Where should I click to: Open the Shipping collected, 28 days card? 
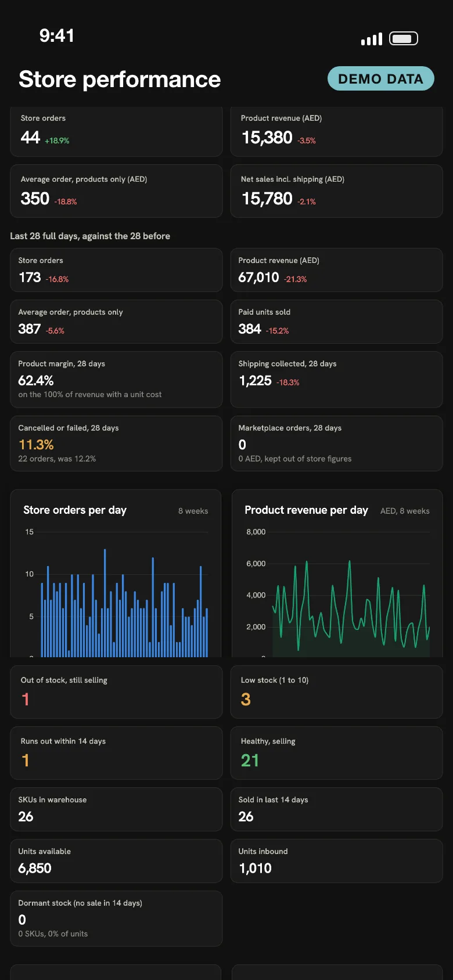tap(337, 380)
